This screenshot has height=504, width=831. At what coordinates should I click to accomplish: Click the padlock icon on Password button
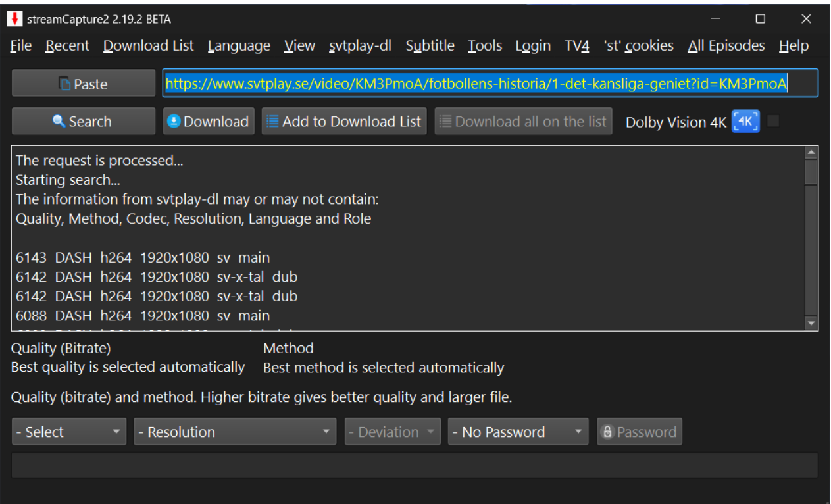(608, 432)
